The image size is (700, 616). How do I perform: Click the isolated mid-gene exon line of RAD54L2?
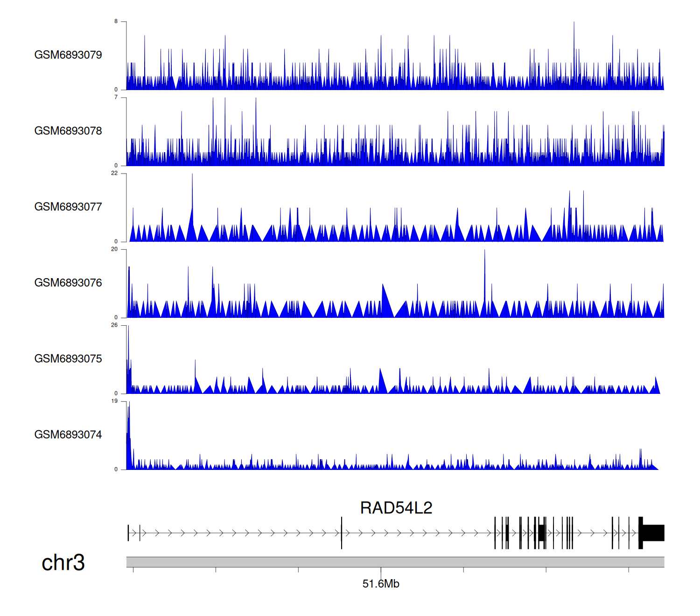(x=342, y=533)
